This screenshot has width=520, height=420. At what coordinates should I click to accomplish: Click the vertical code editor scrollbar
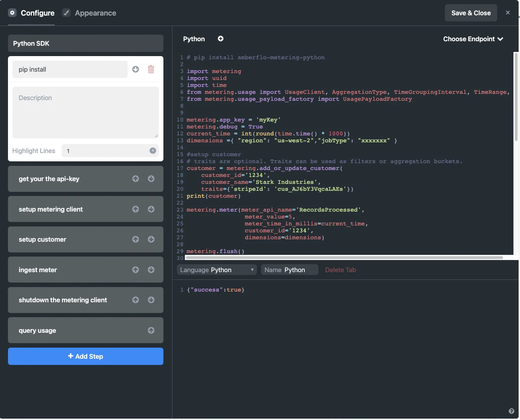pyautogui.click(x=516, y=97)
